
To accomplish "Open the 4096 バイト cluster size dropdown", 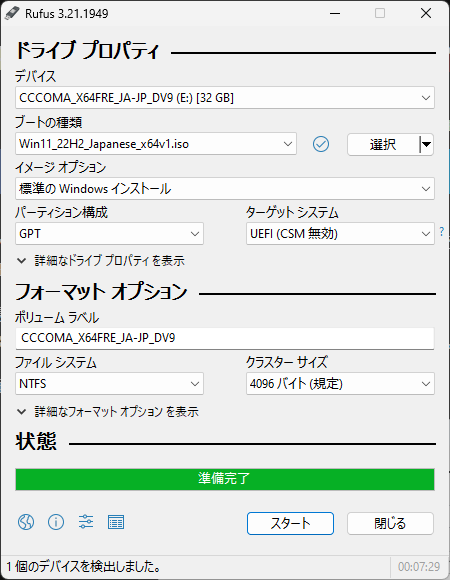I will 340,384.
